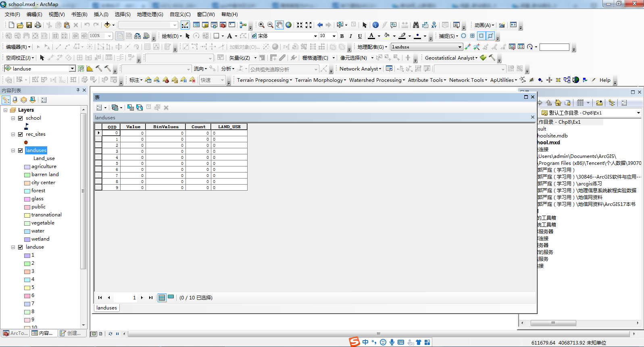
Task: Open Geostatistical Analyst menu
Action: (x=451, y=58)
